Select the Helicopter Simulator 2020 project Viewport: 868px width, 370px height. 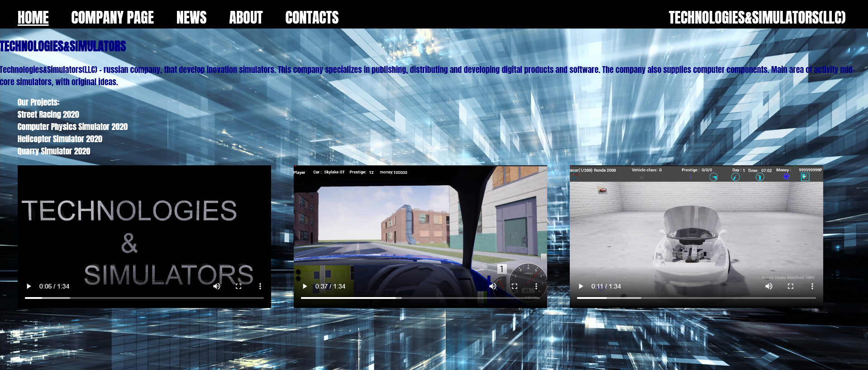[x=60, y=139]
